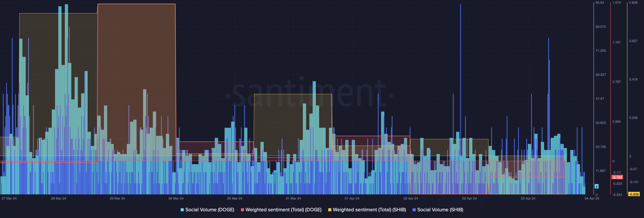Image resolution: width=644 pixels, height=218 pixels.
Task: Click the -0.07 SHIB axis value
Action: click(633, 169)
